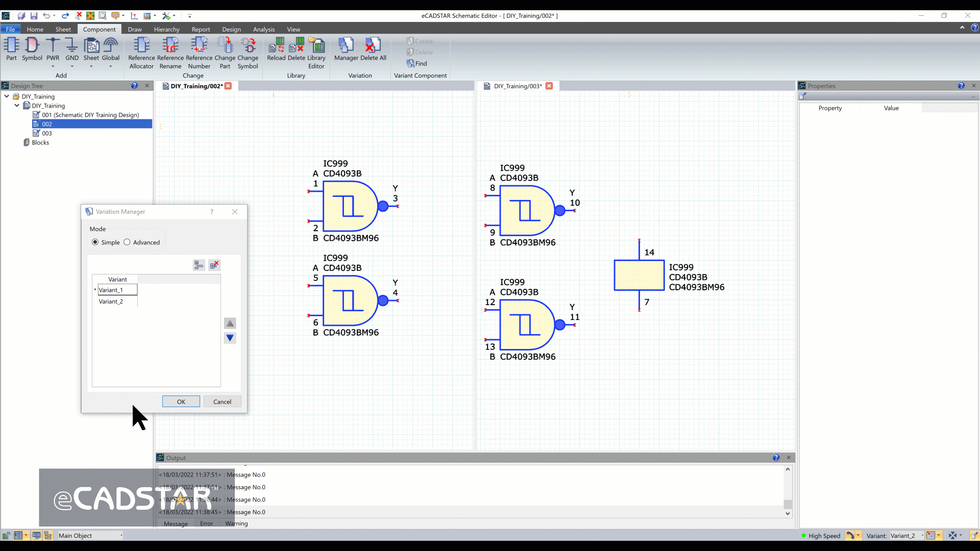Switch to the Warning output tab

[x=236, y=523]
